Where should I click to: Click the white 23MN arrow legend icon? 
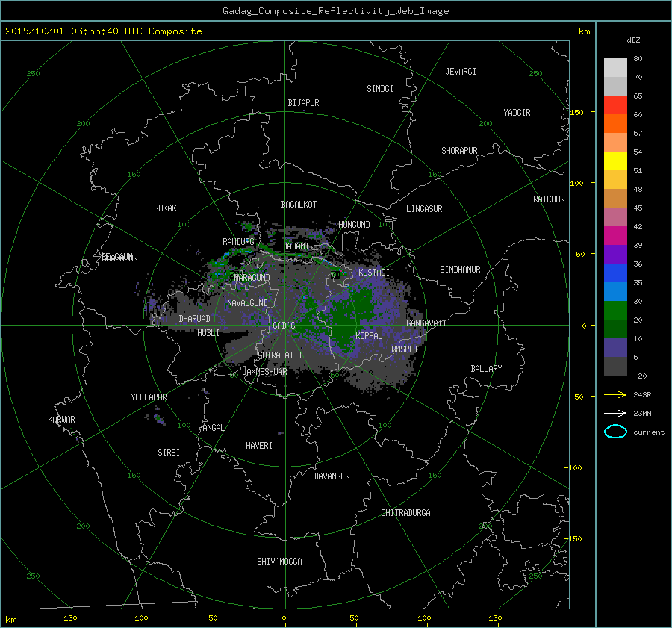[615, 413]
